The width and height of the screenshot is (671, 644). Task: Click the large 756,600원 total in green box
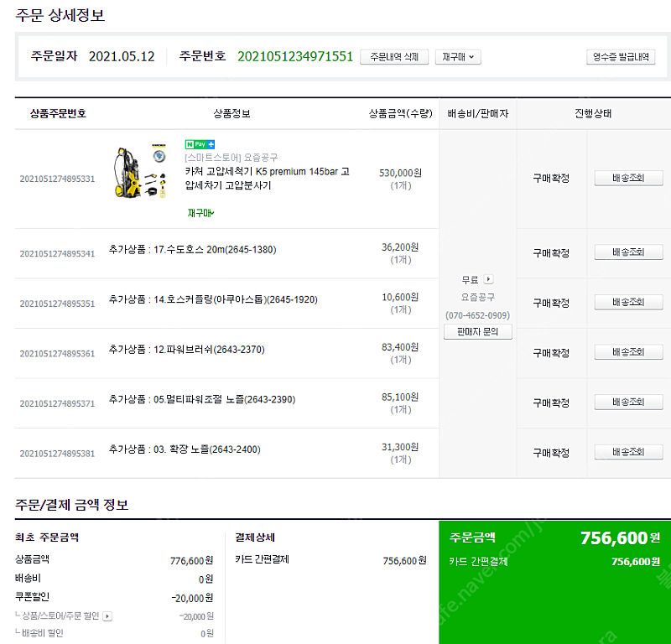(620, 538)
